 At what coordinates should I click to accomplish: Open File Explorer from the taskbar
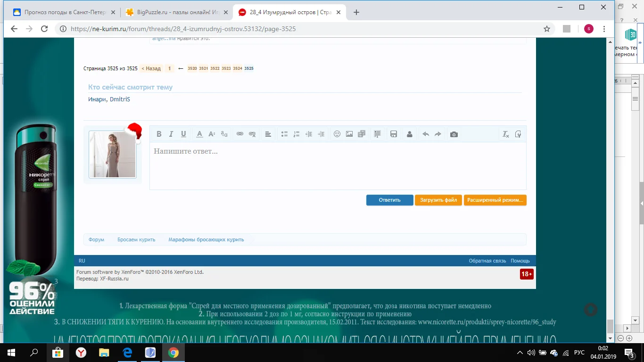(x=104, y=353)
